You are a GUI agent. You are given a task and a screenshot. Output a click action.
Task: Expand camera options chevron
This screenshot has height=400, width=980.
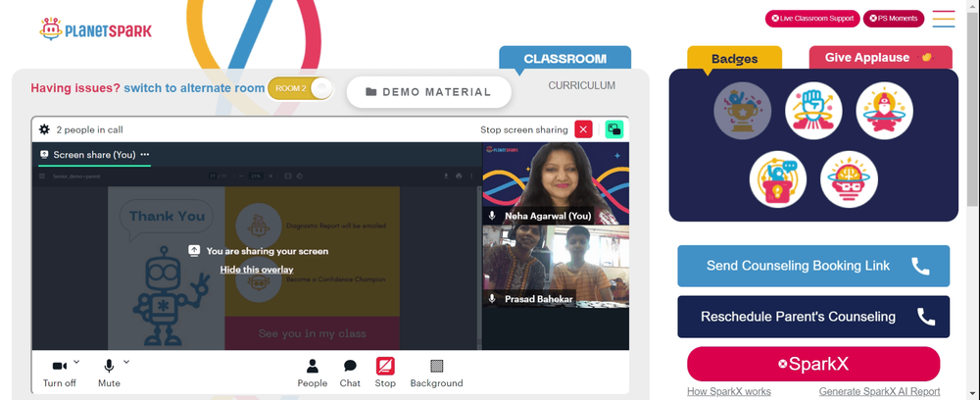pyautogui.click(x=76, y=361)
